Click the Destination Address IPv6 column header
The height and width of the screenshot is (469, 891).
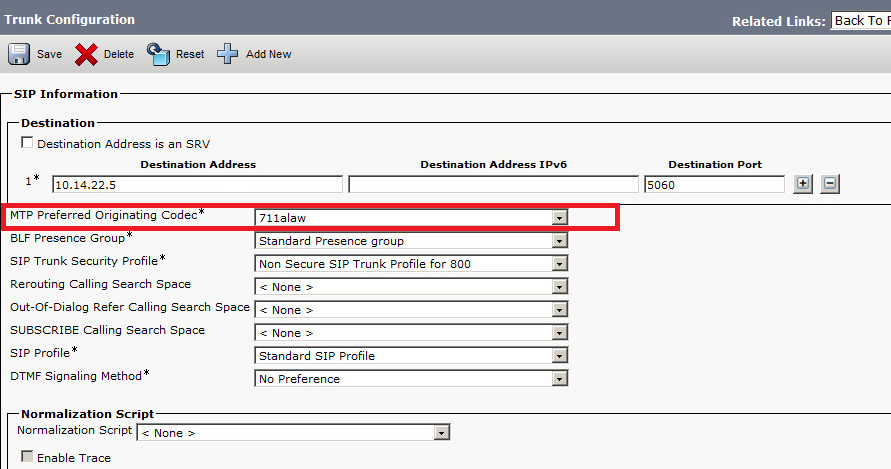tap(493, 164)
